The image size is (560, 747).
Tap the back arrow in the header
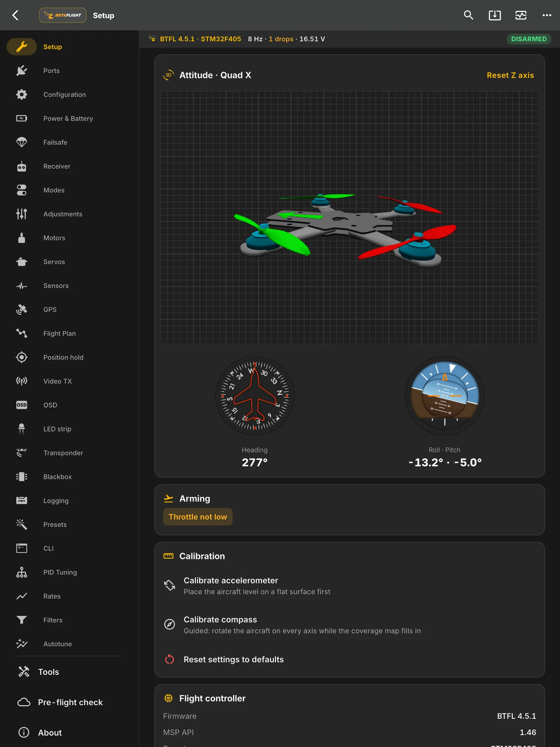click(15, 15)
